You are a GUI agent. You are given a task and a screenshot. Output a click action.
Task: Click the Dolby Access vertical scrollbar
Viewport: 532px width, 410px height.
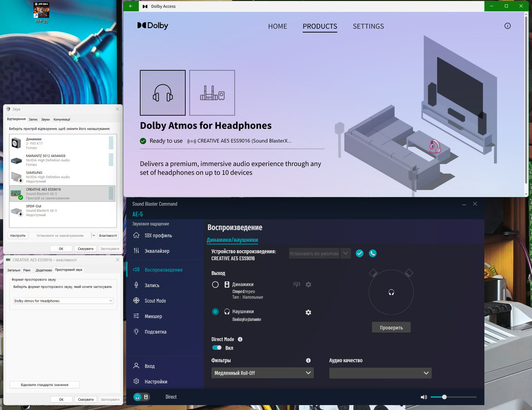[526, 101]
